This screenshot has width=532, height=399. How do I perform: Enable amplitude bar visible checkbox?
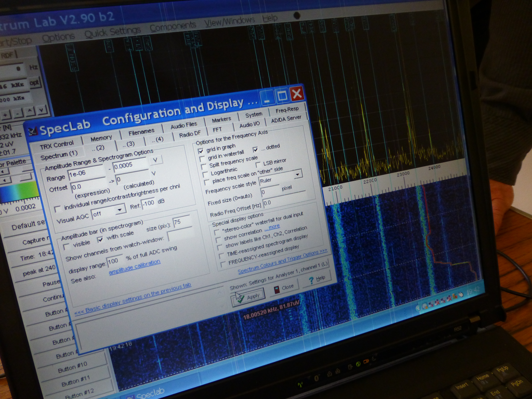(66, 247)
